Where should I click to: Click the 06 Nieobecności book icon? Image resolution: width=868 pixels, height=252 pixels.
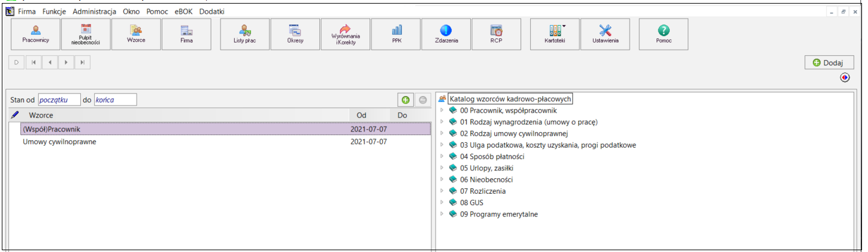(452, 179)
